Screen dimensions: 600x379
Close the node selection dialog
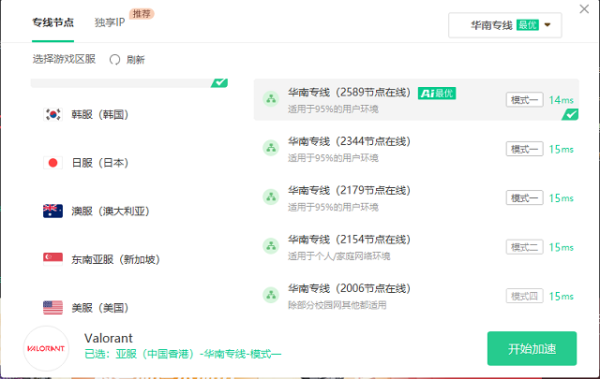pos(584,9)
